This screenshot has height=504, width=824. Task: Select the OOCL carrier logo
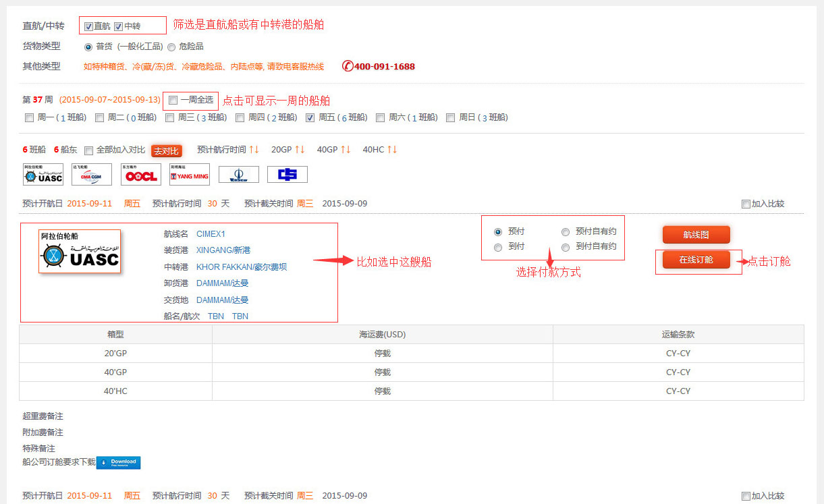pos(141,174)
